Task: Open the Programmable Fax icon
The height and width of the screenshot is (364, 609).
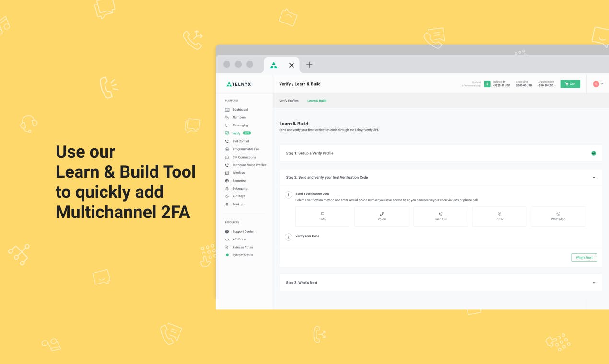Action: point(227,149)
